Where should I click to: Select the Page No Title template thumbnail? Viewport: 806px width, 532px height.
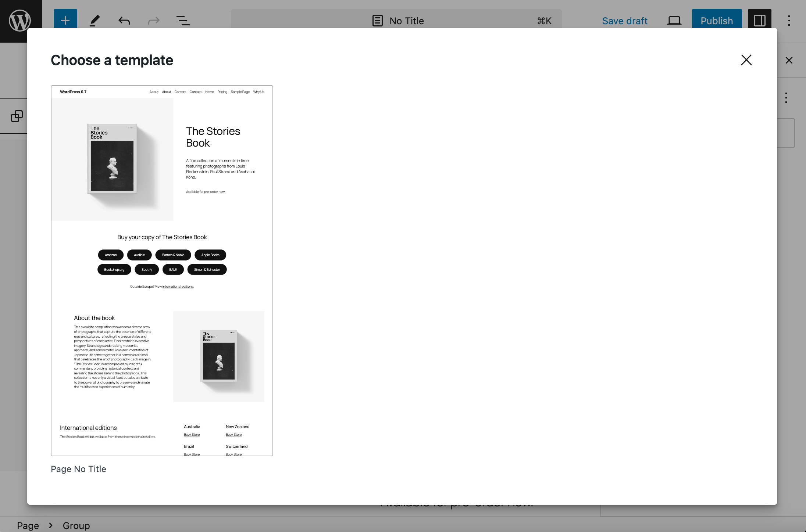161,271
